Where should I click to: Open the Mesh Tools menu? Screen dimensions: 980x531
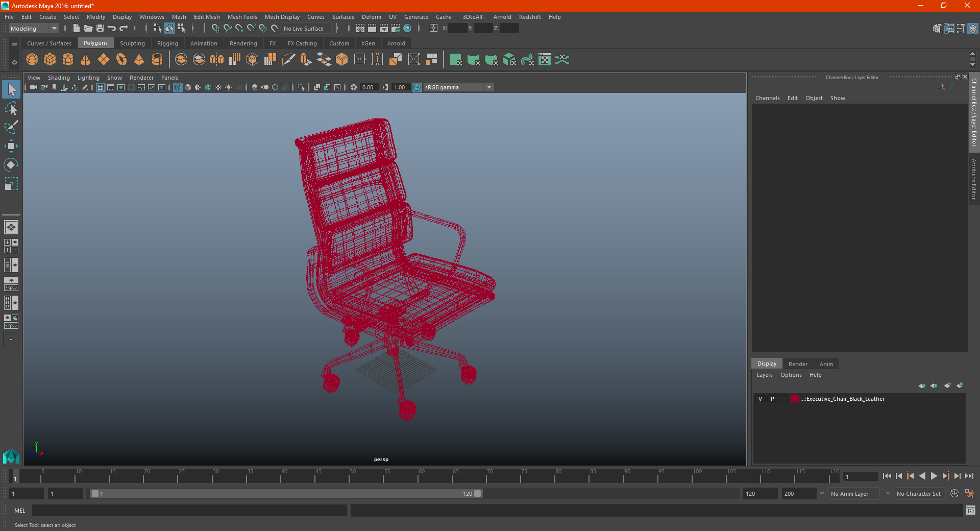tap(242, 17)
